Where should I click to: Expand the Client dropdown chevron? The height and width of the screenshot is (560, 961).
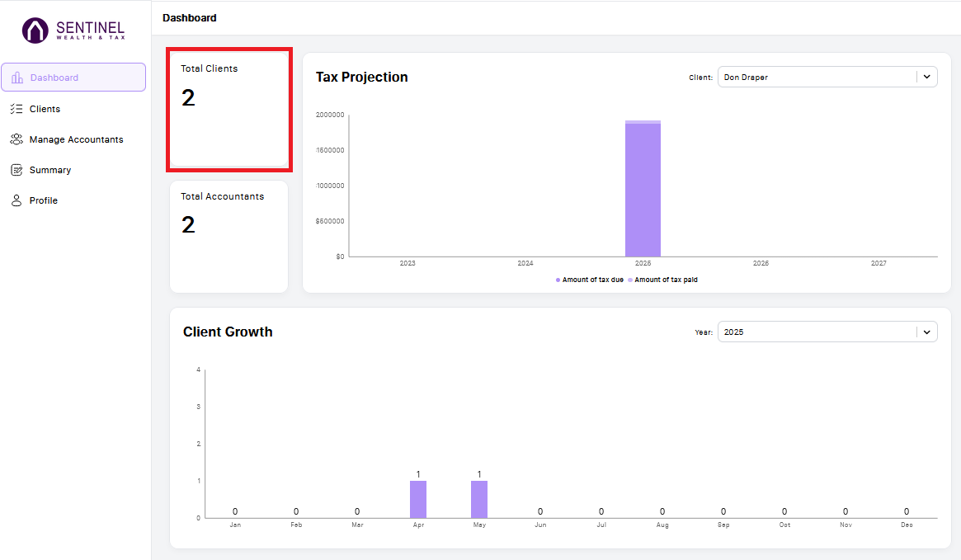tap(926, 78)
